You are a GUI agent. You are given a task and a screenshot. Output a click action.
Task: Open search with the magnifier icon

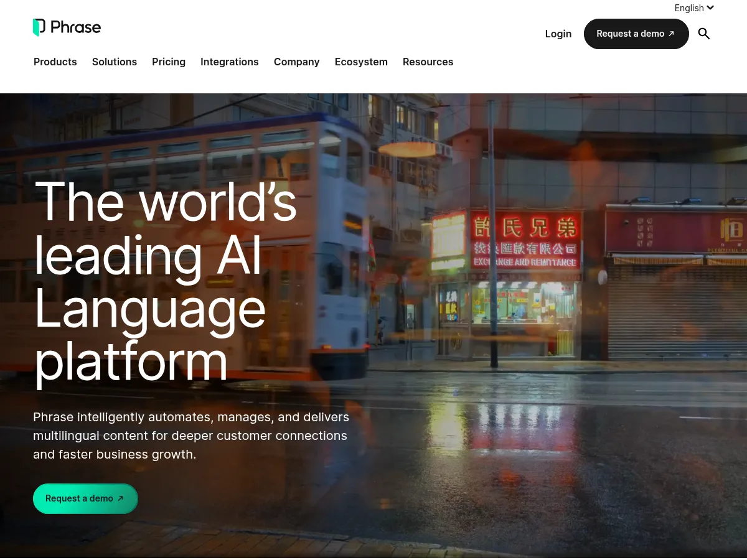(x=704, y=34)
